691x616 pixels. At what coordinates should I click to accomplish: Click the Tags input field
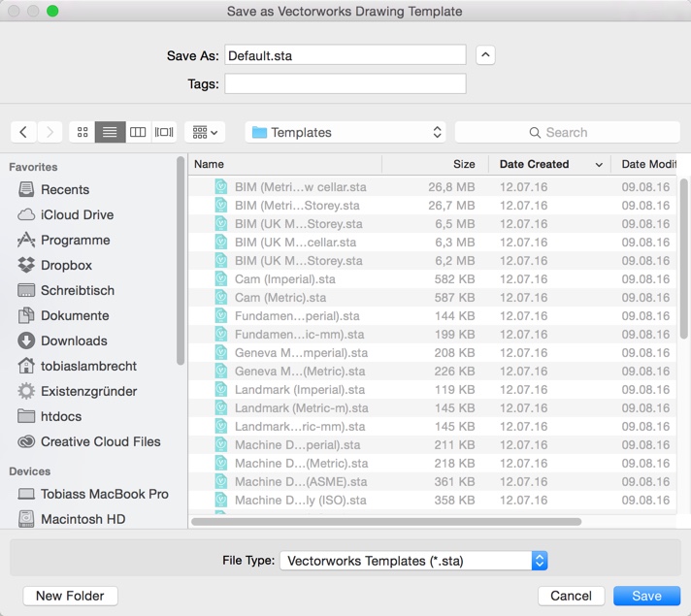click(345, 83)
